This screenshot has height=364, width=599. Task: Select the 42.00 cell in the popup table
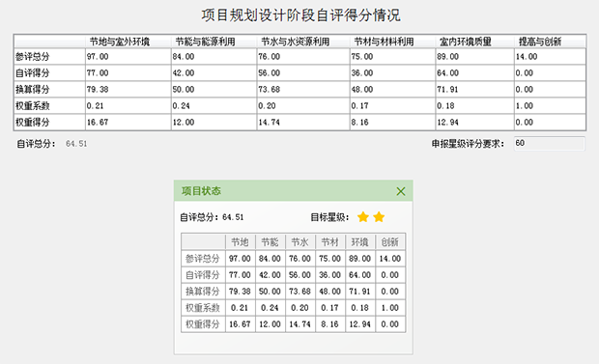(271, 275)
